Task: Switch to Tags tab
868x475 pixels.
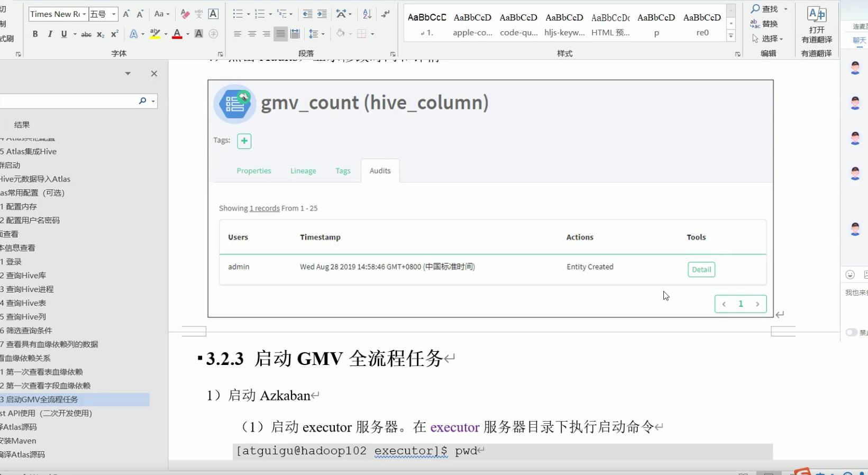Action: coord(343,171)
